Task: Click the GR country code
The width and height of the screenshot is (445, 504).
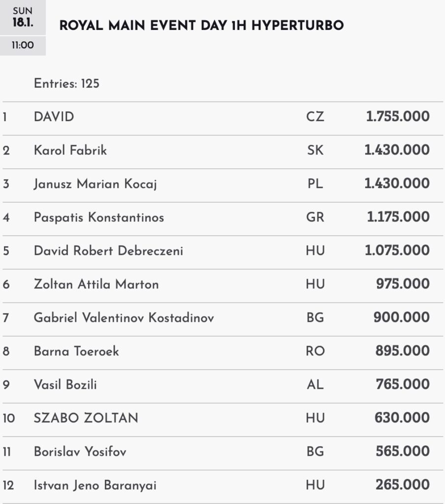Action: (x=315, y=218)
